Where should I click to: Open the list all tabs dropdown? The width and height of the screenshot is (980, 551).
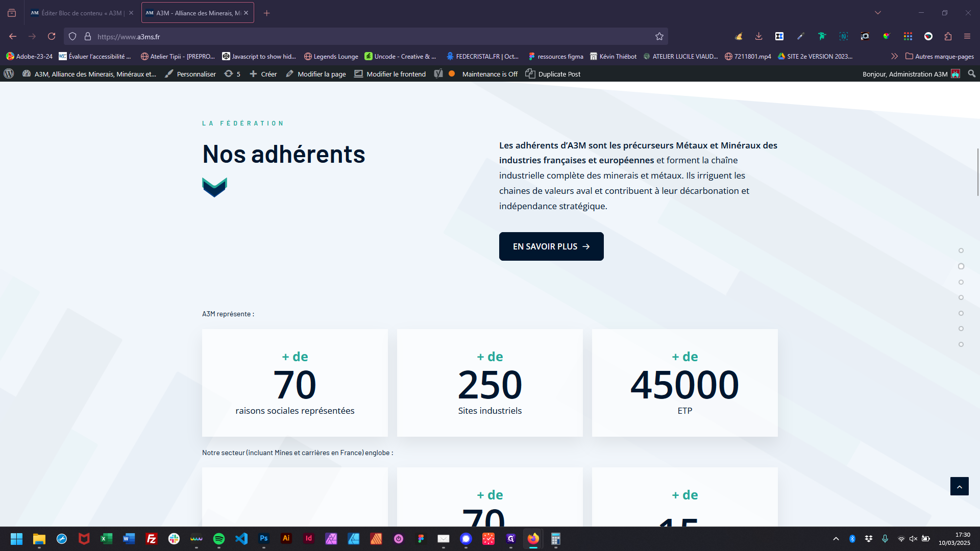point(878,13)
